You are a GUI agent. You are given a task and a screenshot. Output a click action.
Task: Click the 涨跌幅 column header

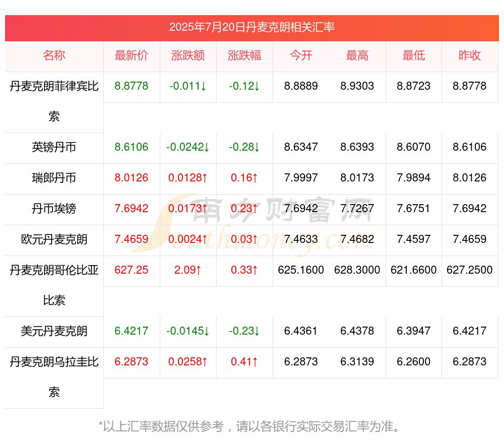(244, 55)
